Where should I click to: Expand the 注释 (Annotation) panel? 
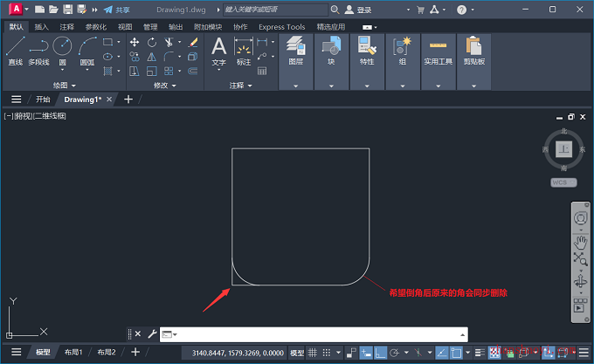240,86
